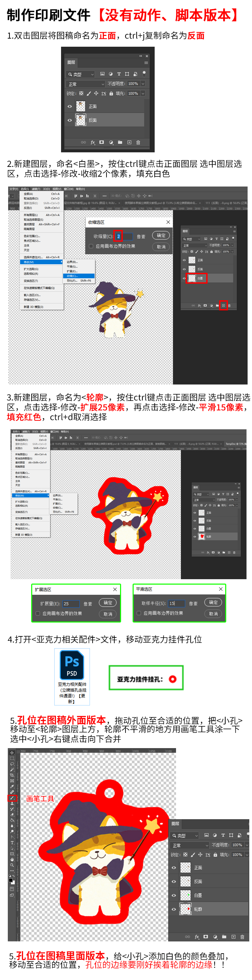Click 确定 in the 平滑选区 dialog
Viewport: 252px width, 980px height.
tap(213, 602)
